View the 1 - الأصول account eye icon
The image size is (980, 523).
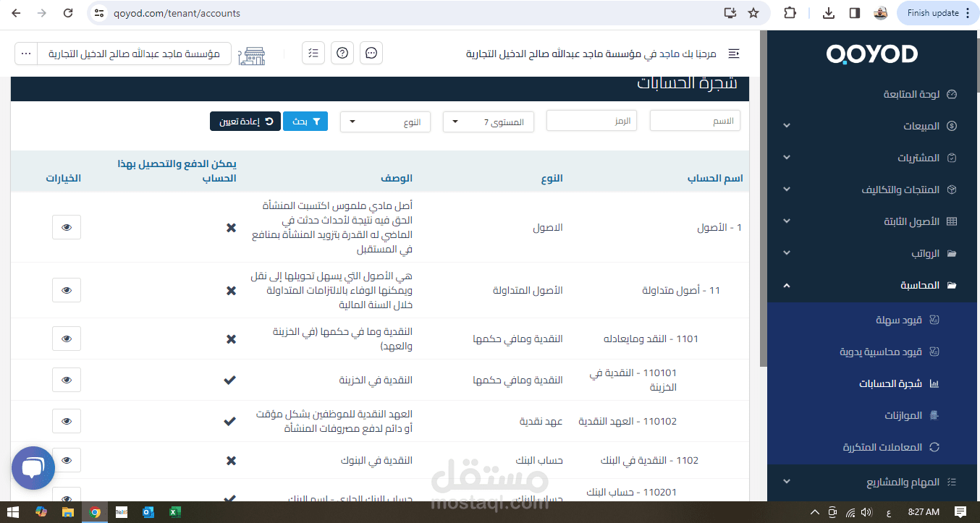coord(67,227)
